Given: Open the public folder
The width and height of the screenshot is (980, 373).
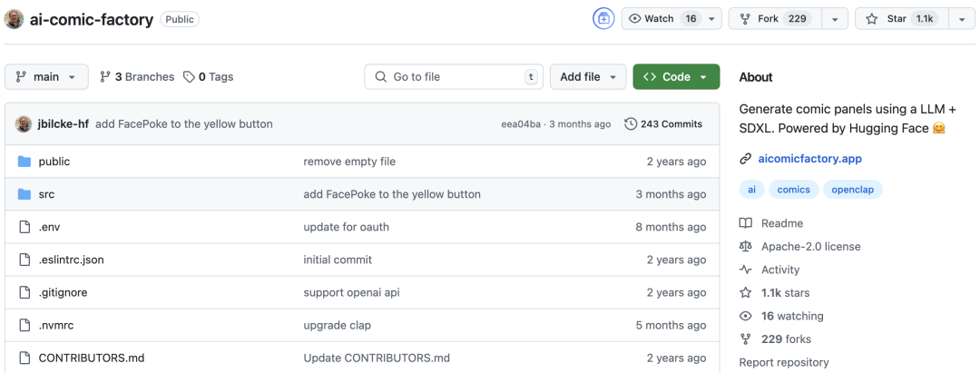Looking at the screenshot, I should coord(54,162).
